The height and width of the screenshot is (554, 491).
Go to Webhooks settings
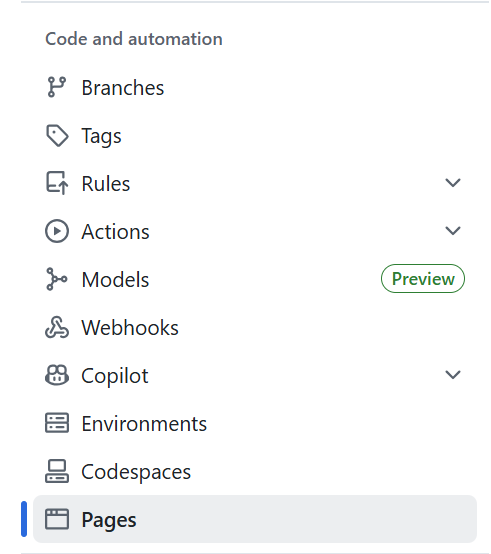pos(255,327)
